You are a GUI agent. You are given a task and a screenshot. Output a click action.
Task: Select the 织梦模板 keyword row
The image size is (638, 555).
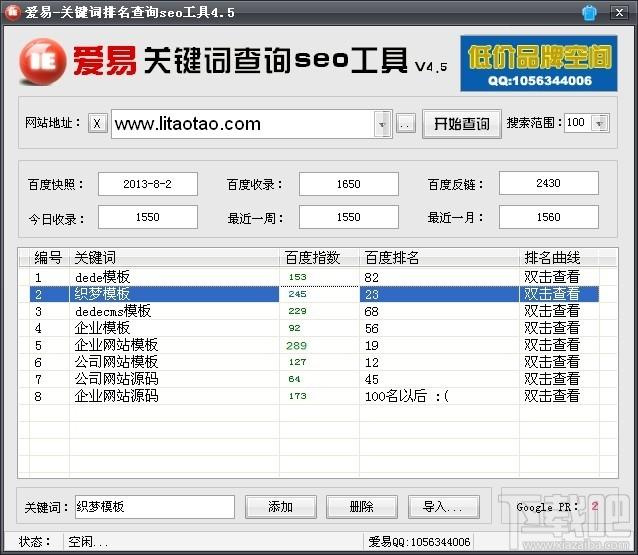[x=314, y=294]
